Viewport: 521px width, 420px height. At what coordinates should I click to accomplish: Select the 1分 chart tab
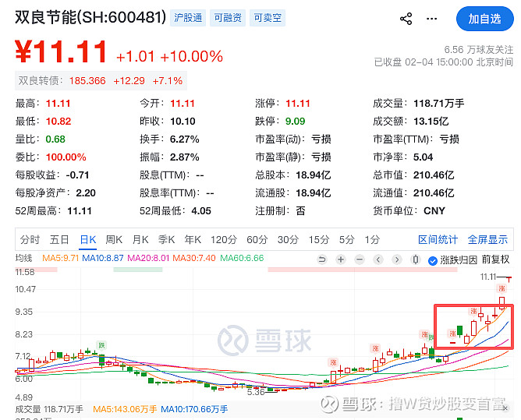point(372,239)
